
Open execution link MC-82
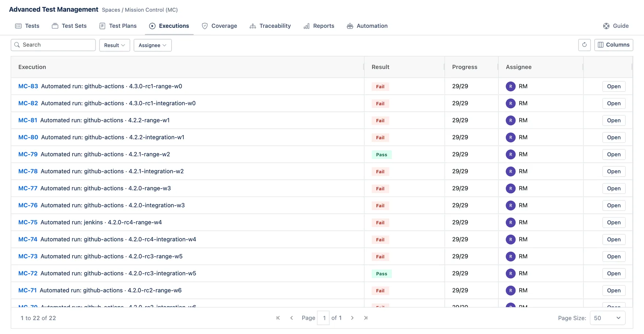pos(28,103)
